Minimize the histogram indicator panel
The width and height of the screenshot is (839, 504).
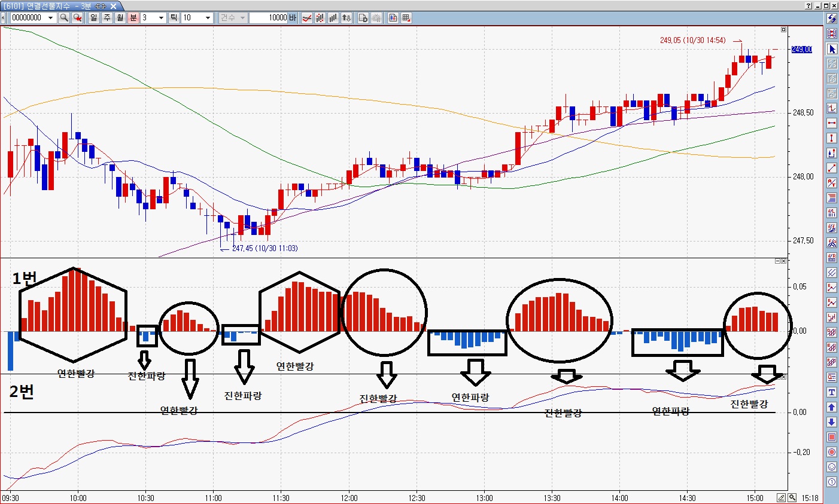pos(778,261)
